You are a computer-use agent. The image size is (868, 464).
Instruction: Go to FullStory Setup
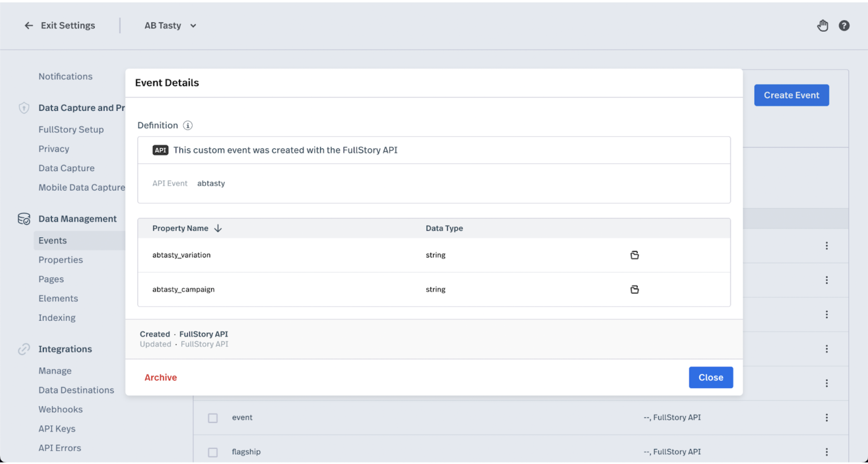tap(71, 130)
